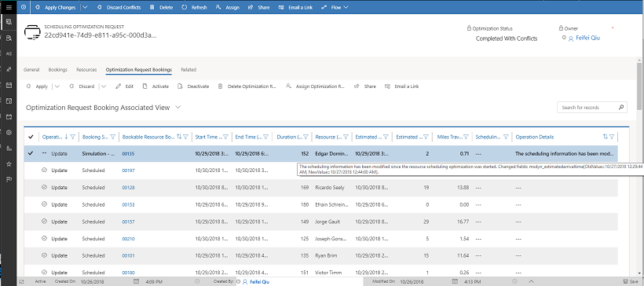The height and width of the screenshot is (286, 644).
Task: Click the Search for records input field
Action: click(x=587, y=107)
